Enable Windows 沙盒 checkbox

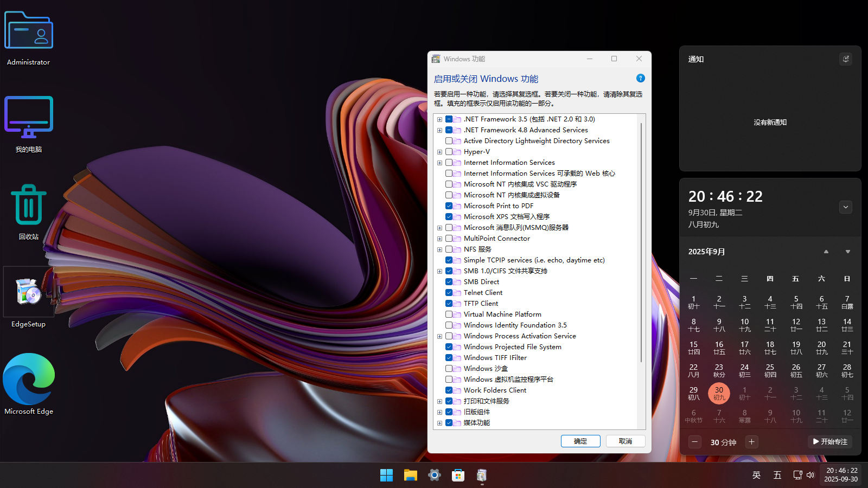pos(449,369)
